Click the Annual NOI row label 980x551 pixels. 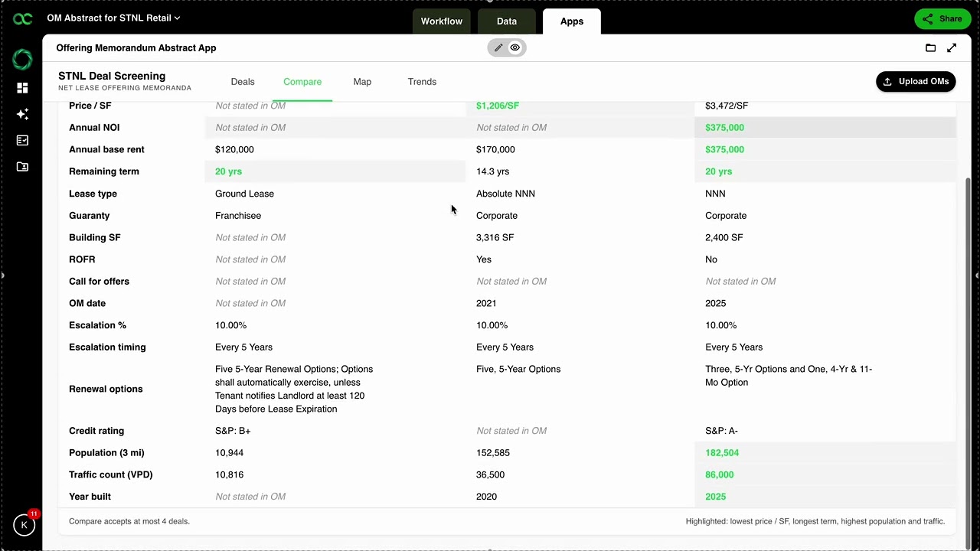coord(94,128)
